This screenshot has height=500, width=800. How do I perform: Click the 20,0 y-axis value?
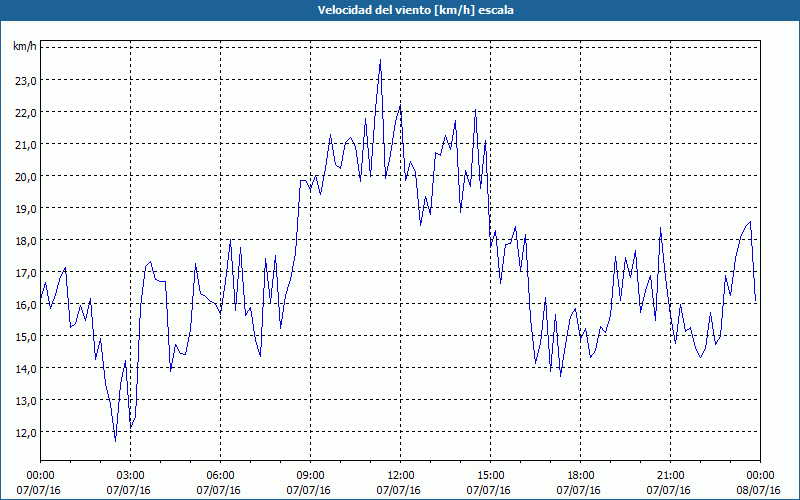[x=26, y=177]
